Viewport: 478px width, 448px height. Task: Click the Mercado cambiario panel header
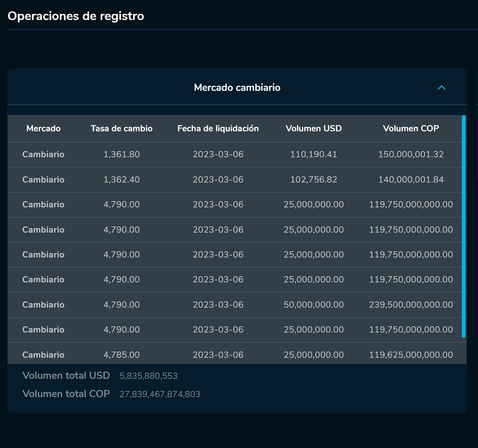point(237,88)
